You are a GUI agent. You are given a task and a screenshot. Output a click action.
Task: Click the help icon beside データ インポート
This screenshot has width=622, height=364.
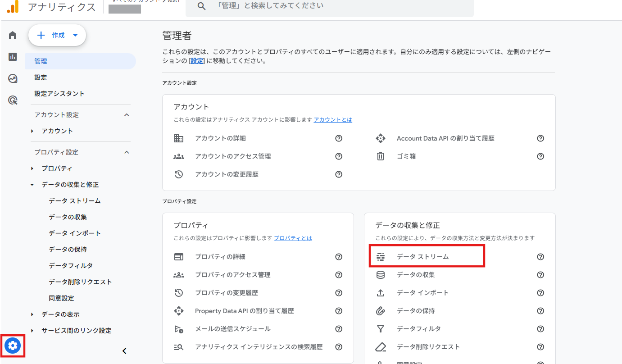(x=540, y=293)
